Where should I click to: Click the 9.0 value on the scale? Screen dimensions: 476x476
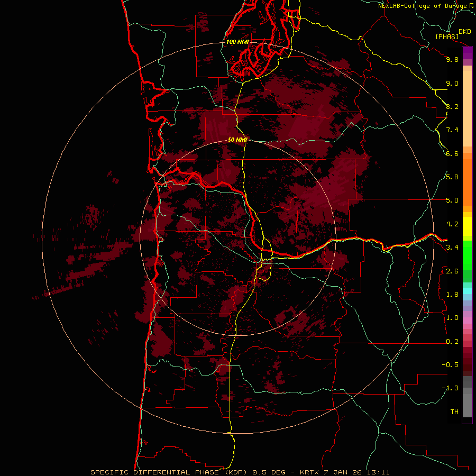(452, 83)
